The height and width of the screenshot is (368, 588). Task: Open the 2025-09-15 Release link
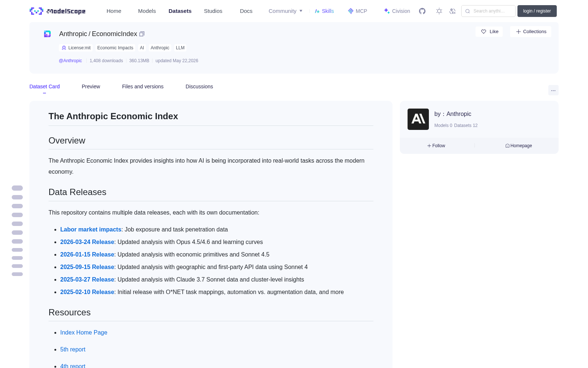click(87, 267)
